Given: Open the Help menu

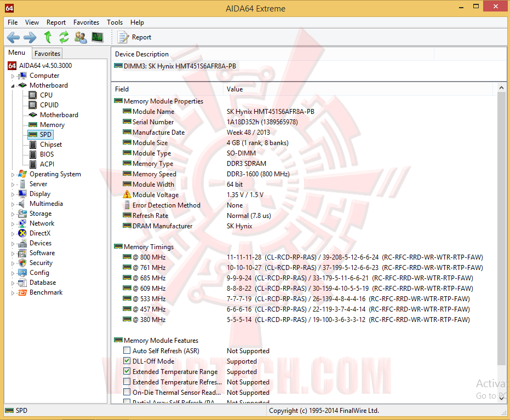Looking at the screenshot, I should click(x=137, y=22).
